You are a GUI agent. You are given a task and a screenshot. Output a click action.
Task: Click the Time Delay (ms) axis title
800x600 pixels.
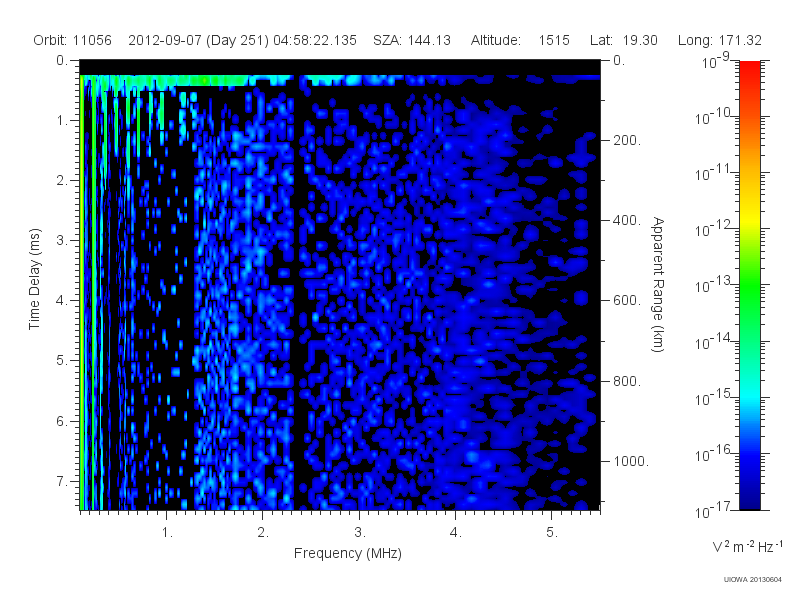[34, 279]
